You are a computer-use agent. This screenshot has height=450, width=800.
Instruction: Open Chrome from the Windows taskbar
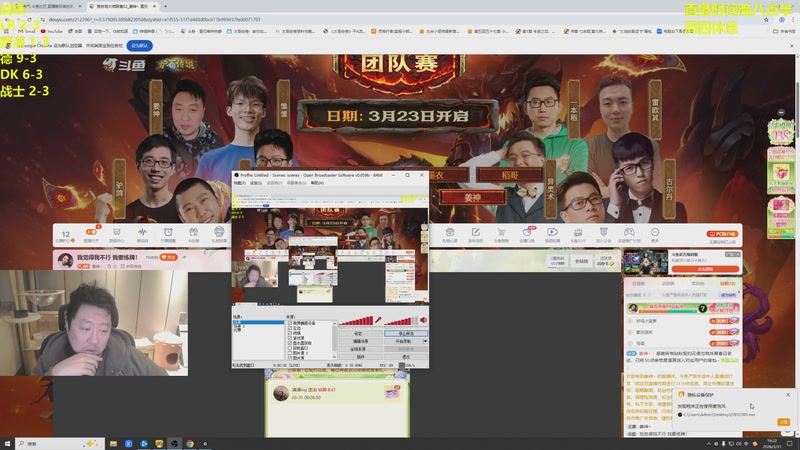pos(190,444)
